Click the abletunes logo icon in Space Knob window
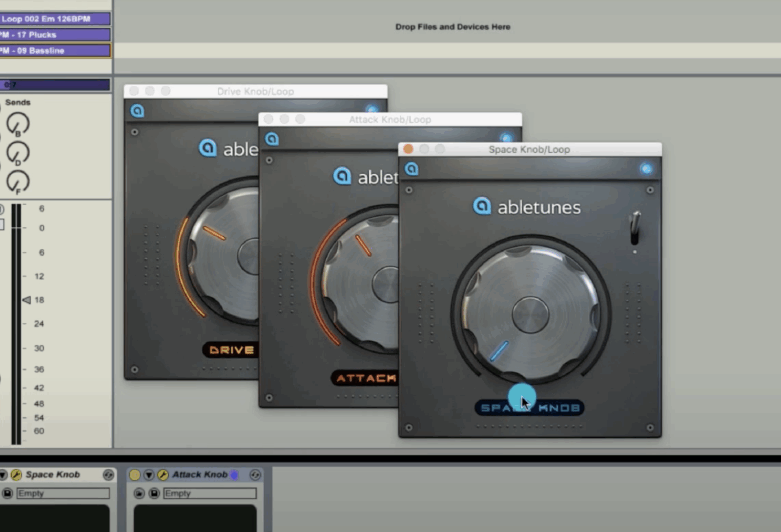 tap(412, 169)
